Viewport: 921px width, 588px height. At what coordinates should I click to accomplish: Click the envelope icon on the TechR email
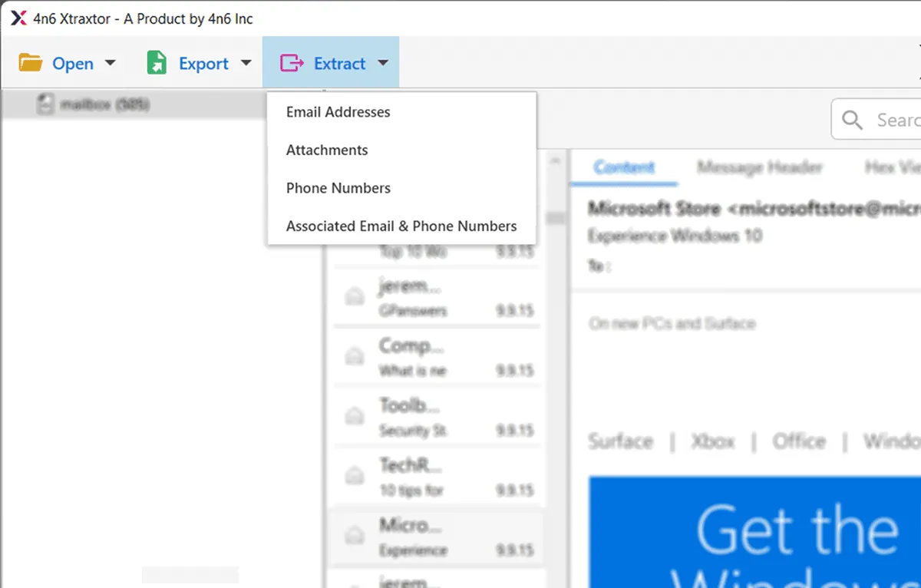tap(354, 474)
